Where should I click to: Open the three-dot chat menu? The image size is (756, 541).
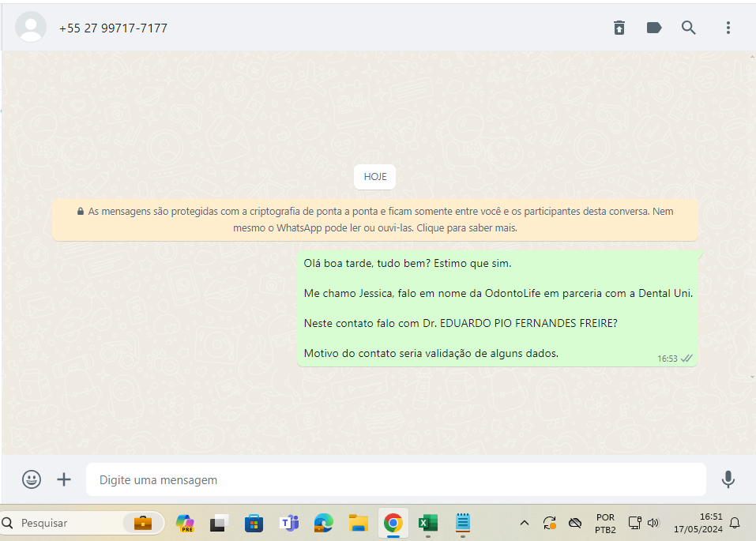[728, 28]
